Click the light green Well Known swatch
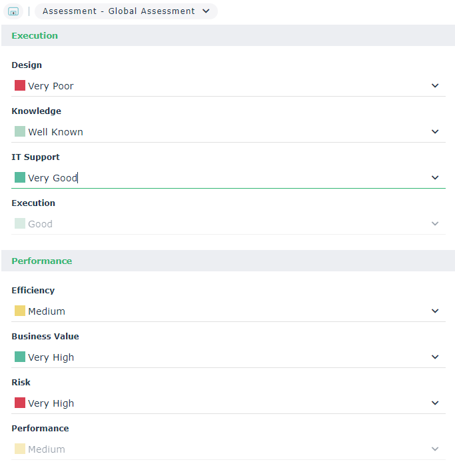 (x=20, y=132)
